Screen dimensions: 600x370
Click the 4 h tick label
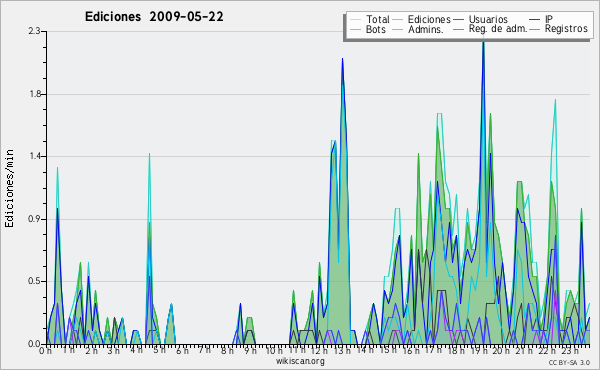(135, 350)
